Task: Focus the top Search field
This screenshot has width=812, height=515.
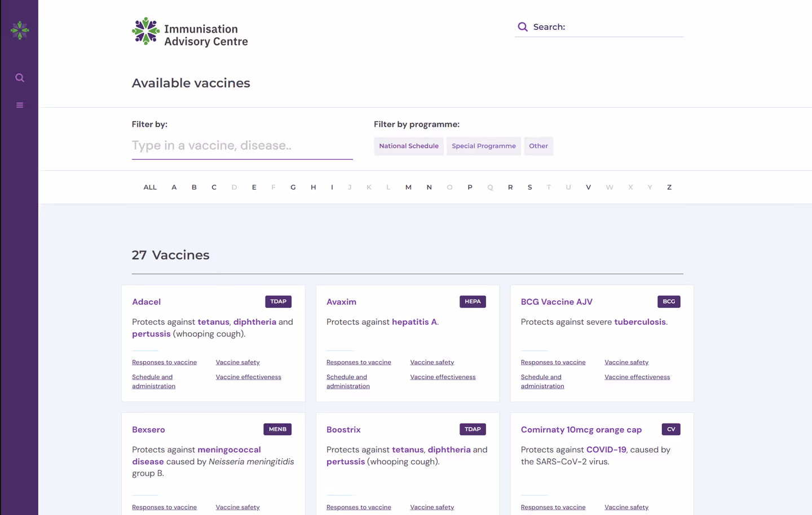Action: (599, 27)
